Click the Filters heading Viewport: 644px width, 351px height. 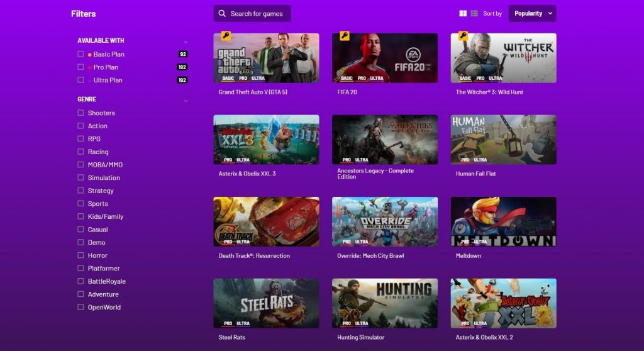point(84,14)
